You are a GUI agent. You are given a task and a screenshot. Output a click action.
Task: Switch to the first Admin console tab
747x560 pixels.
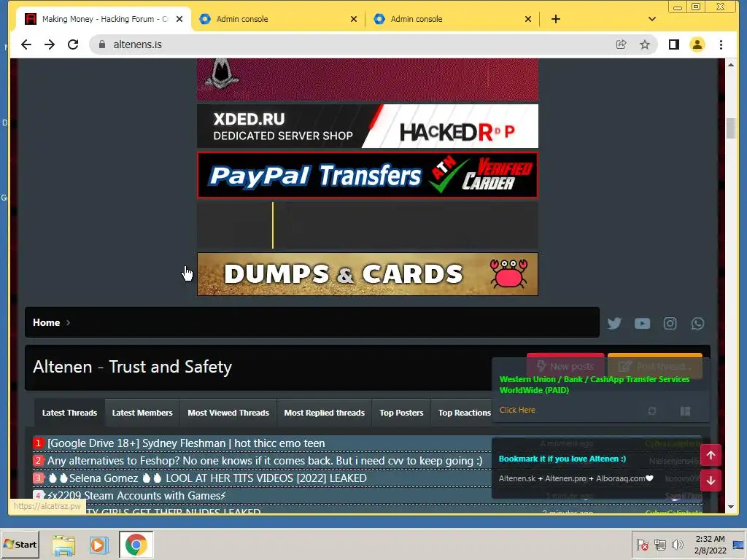[x=278, y=19]
